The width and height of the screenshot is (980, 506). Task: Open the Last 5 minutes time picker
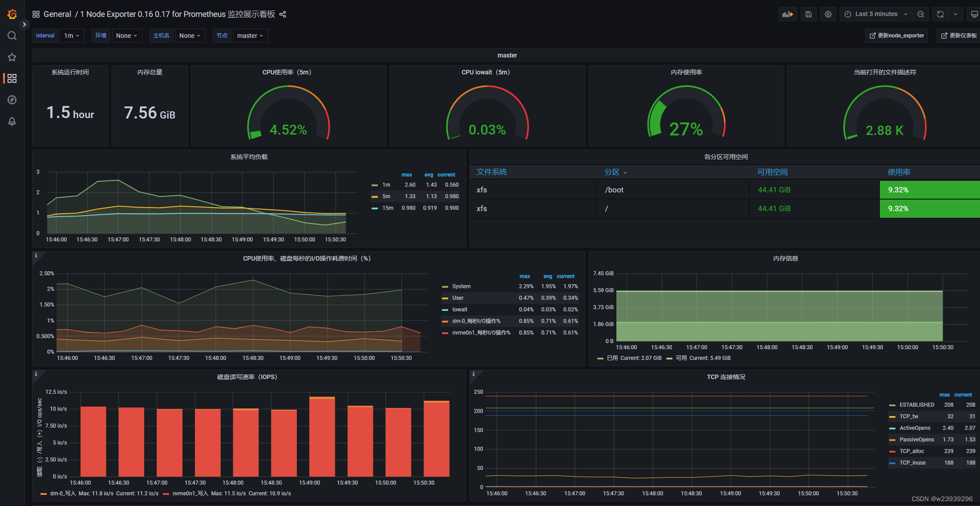875,14
